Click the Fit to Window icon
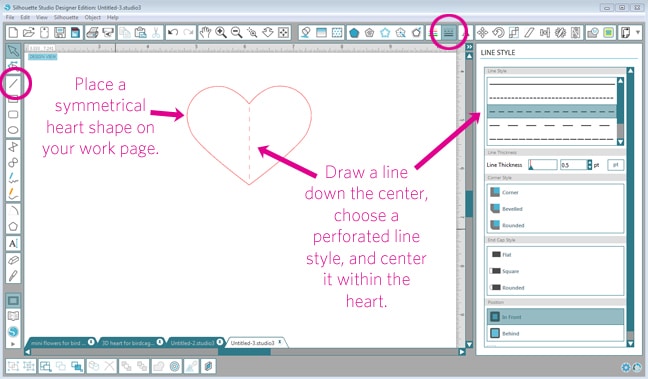 [x=284, y=33]
